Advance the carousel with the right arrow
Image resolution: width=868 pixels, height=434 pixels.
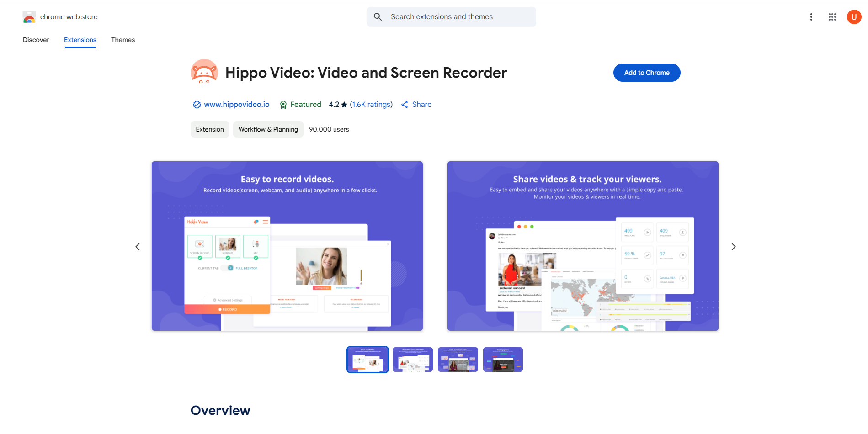[733, 246]
